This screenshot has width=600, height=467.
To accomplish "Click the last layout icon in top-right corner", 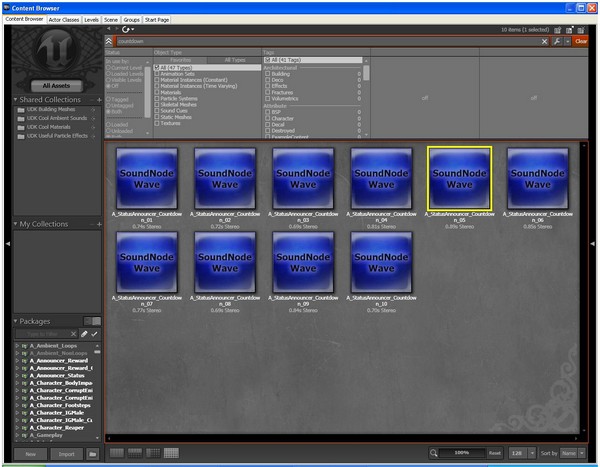I will (581, 30).
